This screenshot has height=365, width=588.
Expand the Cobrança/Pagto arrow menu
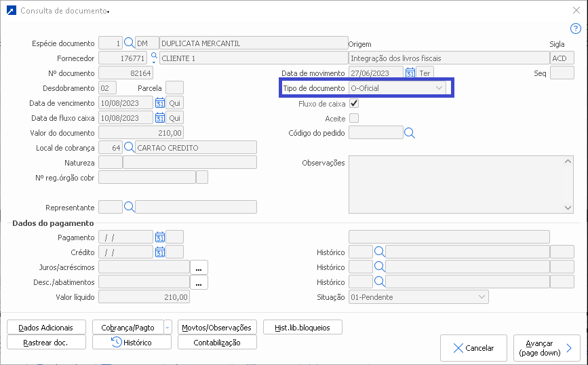(x=168, y=327)
